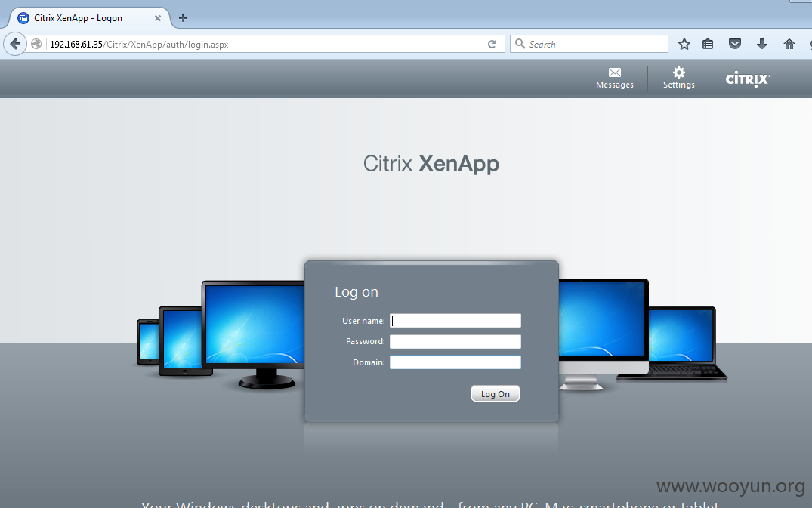This screenshot has height=508, width=812.
Task: Click the Domain: label
Action: click(x=369, y=362)
